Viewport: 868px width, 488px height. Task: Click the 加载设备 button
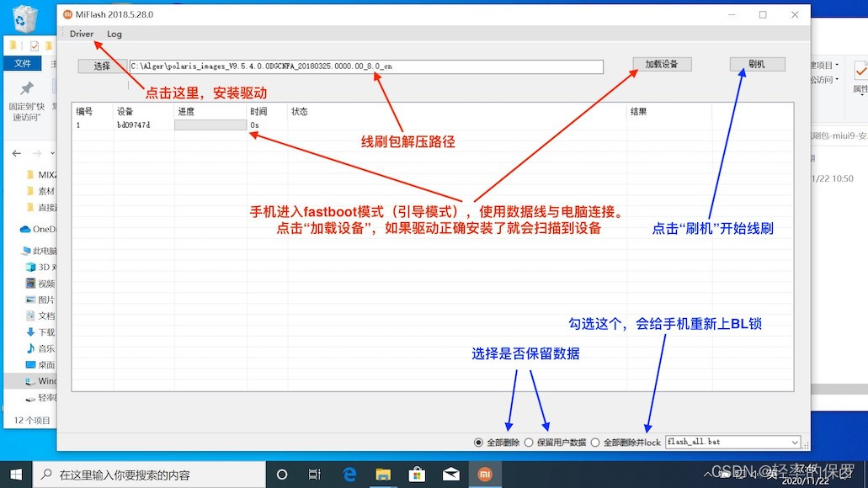tap(662, 64)
